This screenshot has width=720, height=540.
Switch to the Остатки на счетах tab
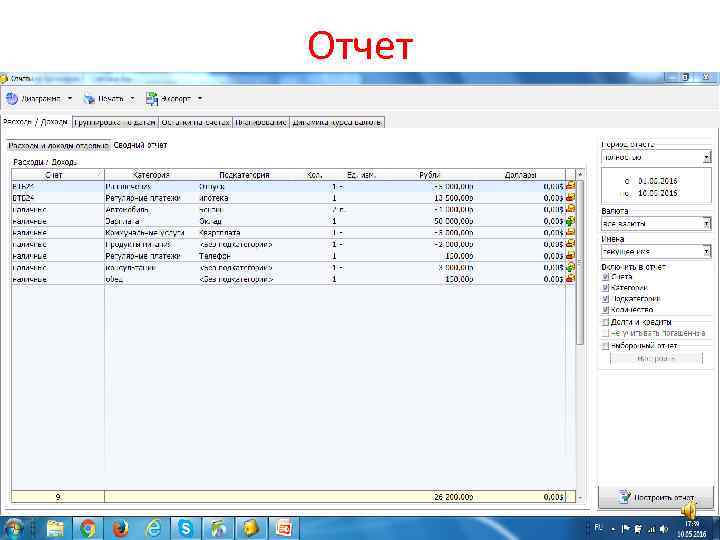[x=196, y=122]
